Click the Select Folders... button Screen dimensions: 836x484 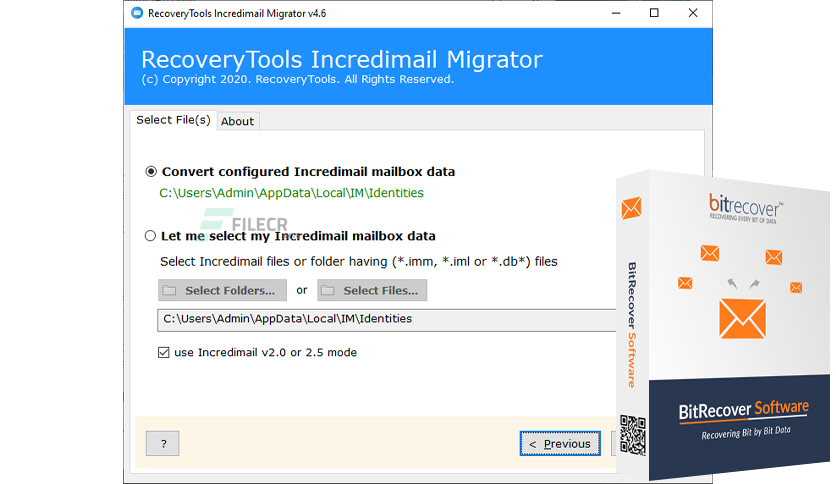pyautogui.click(x=222, y=291)
